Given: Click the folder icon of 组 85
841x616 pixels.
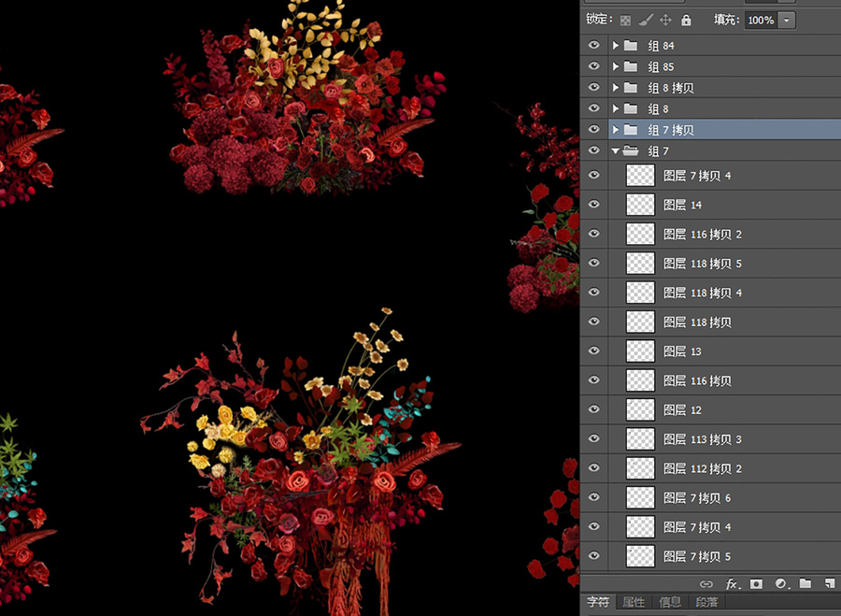Looking at the screenshot, I should point(631,66).
